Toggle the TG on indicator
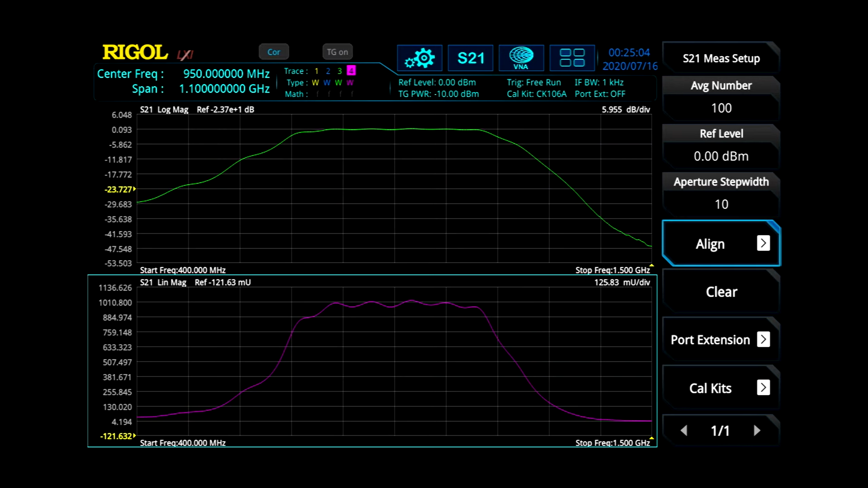Viewport: 868px width, 488px height. pyautogui.click(x=337, y=52)
